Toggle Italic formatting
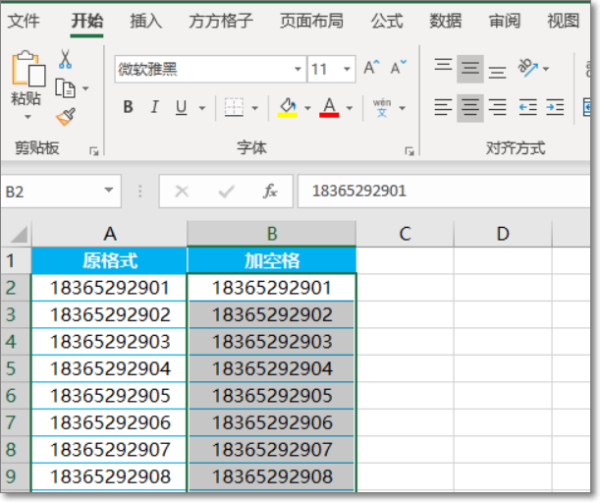 [155, 107]
